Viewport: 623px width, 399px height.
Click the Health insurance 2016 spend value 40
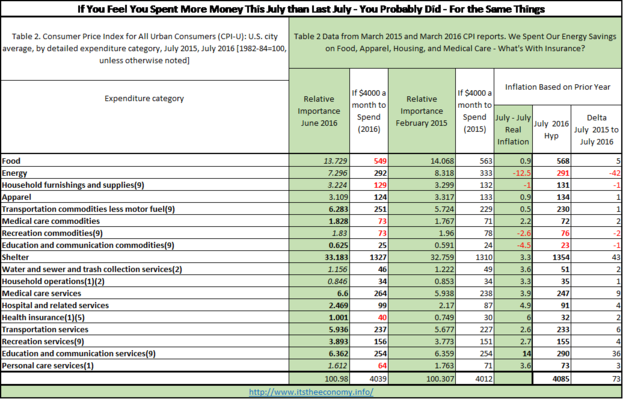tap(382, 317)
